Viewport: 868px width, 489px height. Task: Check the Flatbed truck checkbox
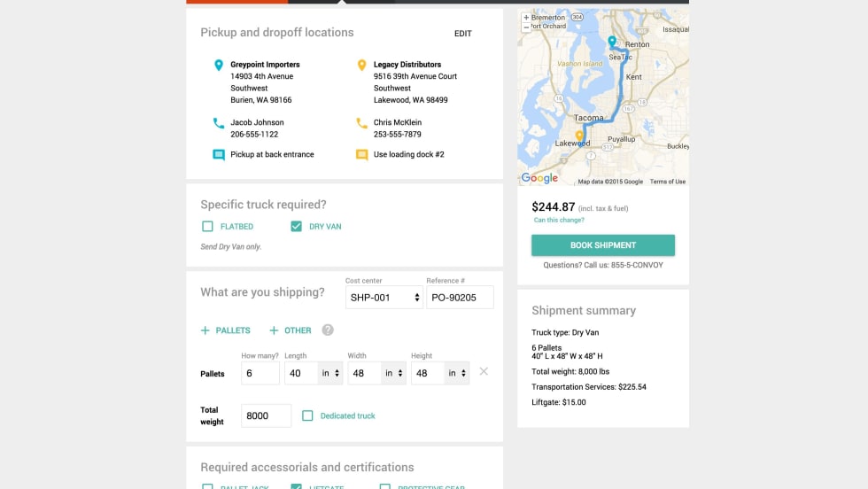click(x=208, y=227)
